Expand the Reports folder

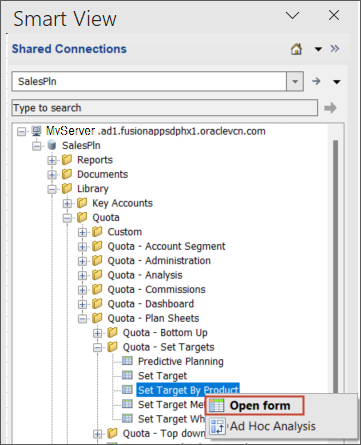52,160
